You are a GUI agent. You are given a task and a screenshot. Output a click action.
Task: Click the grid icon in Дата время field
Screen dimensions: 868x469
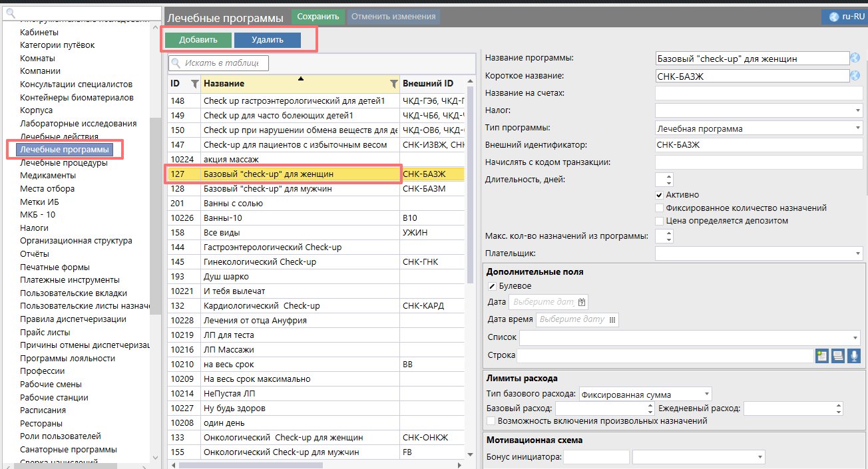612,319
